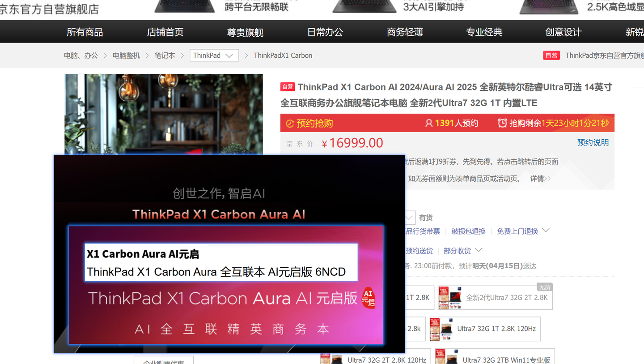Click the product title ThinkPad X1 Carbon AI 2024
644x364 pixels.
coord(446,95)
